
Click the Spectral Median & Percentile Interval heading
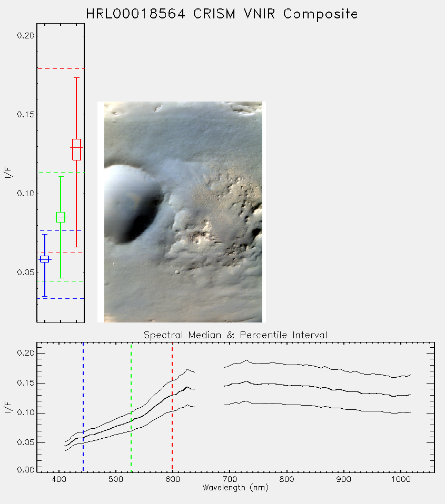(x=235, y=335)
